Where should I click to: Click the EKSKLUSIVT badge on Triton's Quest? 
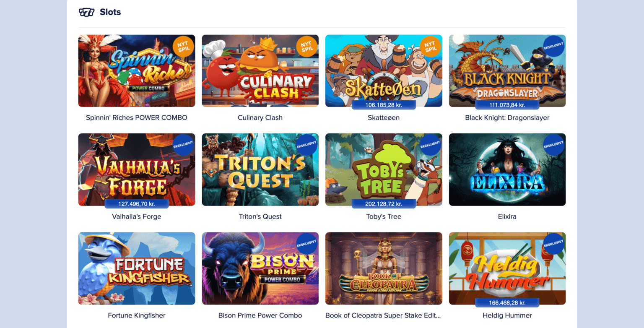[307, 145]
